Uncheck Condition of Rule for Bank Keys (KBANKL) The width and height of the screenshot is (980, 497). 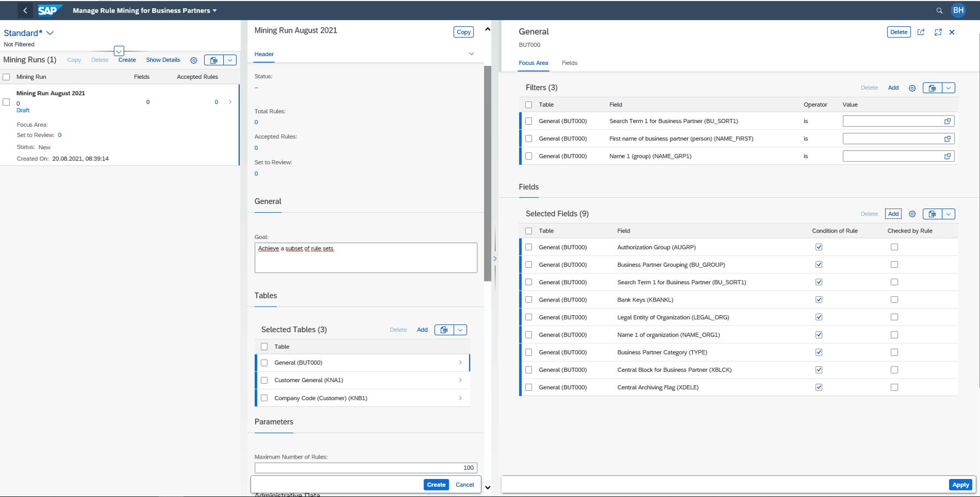pyautogui.click(x=819, y=299)
